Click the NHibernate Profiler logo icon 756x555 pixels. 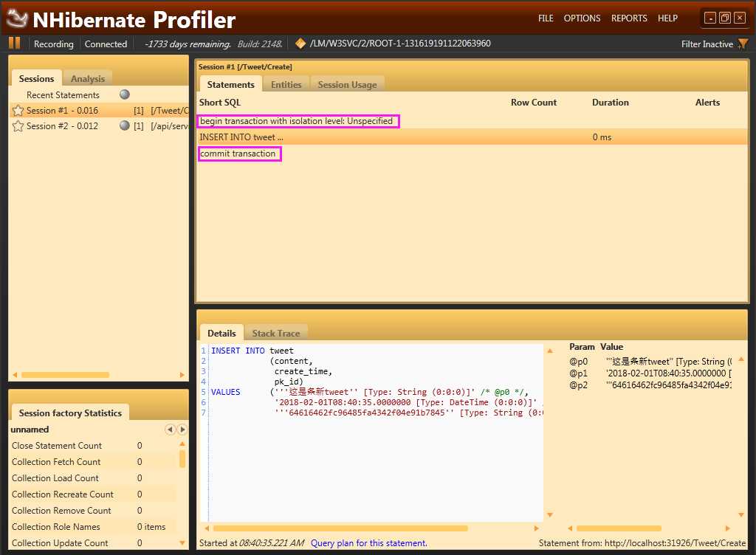coord(18,18)
